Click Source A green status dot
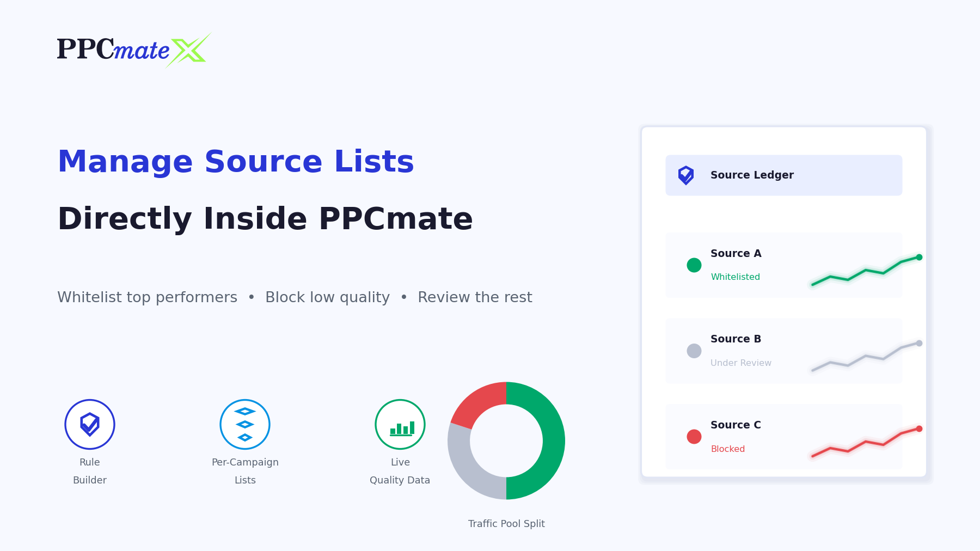Image resolution: width=980 pixels, height=551 pixels. point(694,265)
